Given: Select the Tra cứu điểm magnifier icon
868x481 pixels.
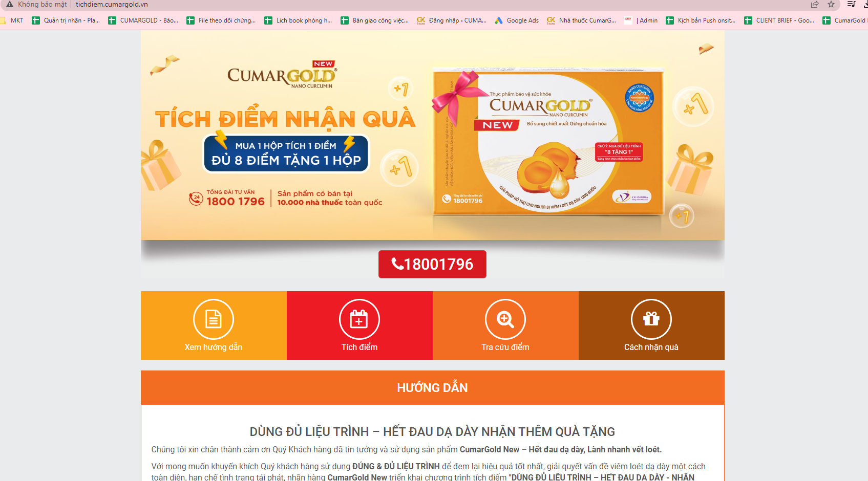Looking at the screenshot, I should 505,319.
